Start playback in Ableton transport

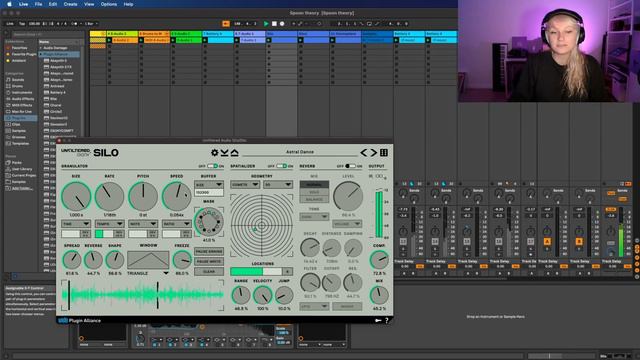[x=266, y=24]
